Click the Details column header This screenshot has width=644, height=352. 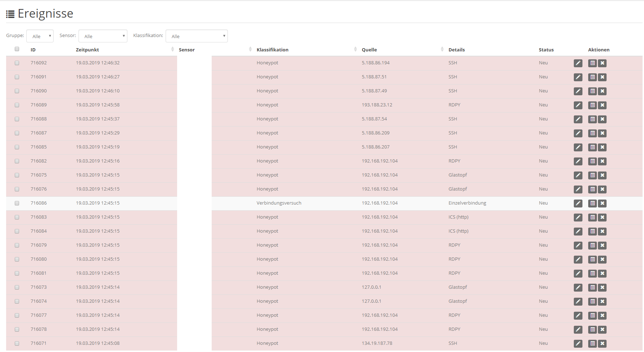tap(456, 50)
